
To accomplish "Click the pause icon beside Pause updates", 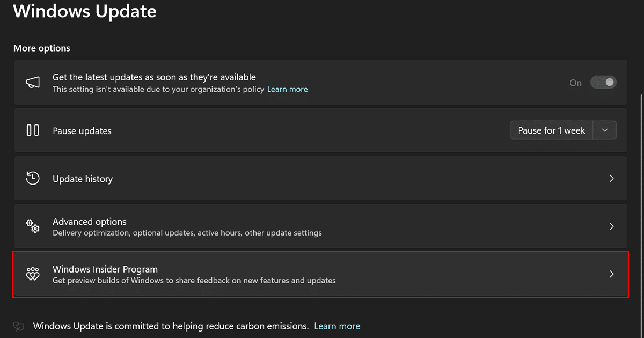I will click(33, 130).
